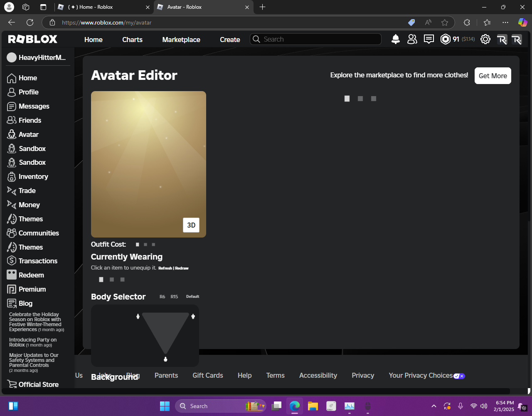532x416 pixels.
Task: Open the Help footer link
Action: 245,375
